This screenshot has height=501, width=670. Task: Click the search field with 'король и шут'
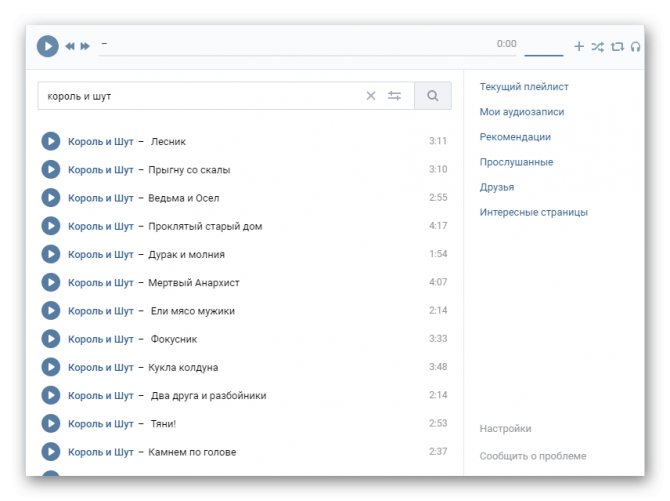click(x=200, y=96)
